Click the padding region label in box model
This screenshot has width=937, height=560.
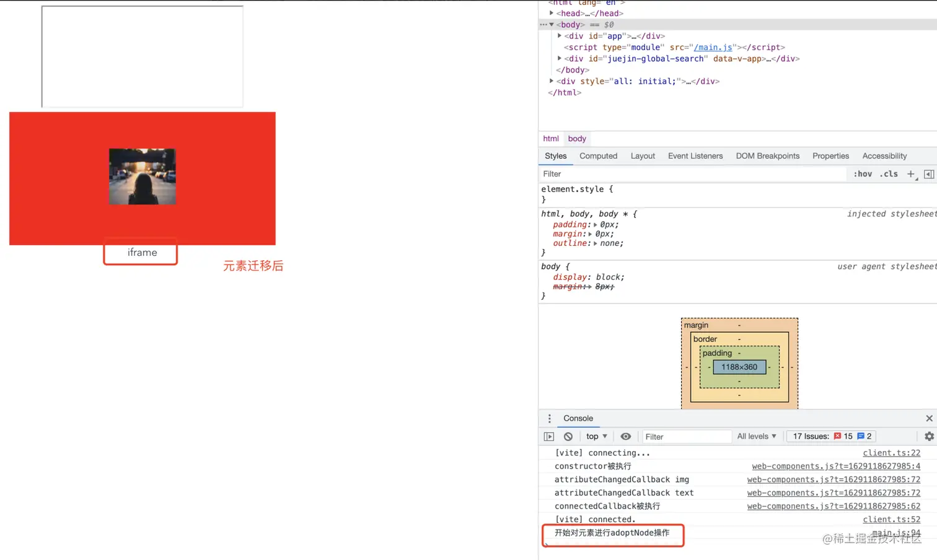click(717, 353)
